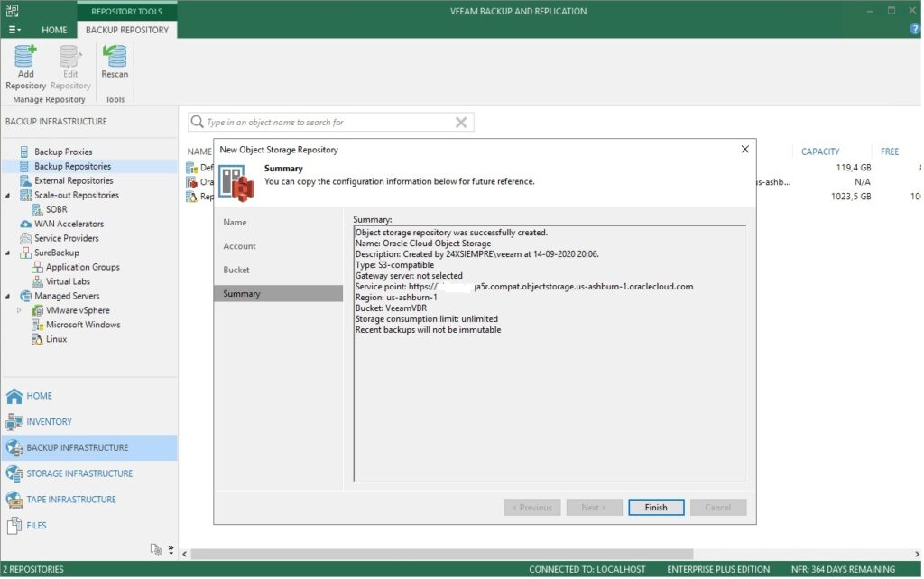Go to the Bucket wizard step
Screen dimensions: 924x579
point(236,269)
